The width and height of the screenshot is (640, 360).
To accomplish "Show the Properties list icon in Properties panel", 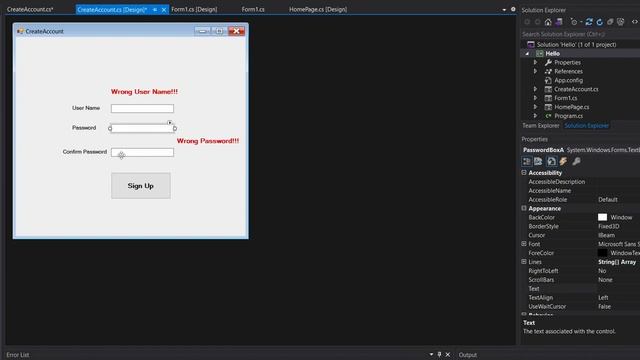I will pyautogui.click(x=551, y=162).
